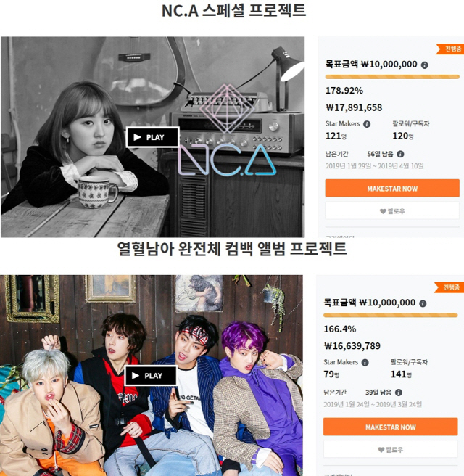Screen dimensions: 464x476
Task: Click info icon next to NC.A Star Makers
Action: (x=367, y=124)
